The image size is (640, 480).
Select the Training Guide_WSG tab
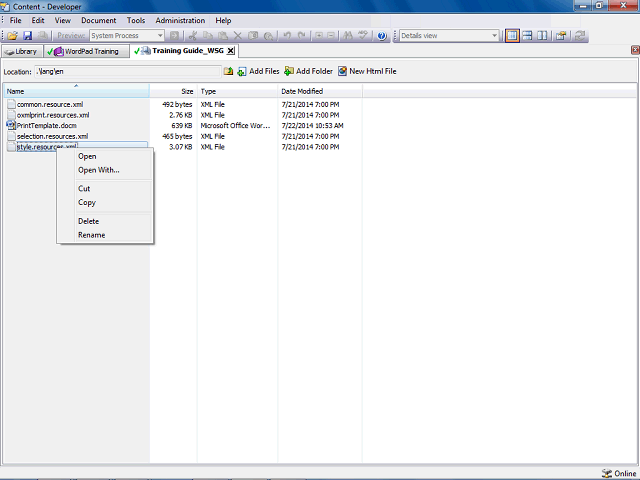(184, 51)
